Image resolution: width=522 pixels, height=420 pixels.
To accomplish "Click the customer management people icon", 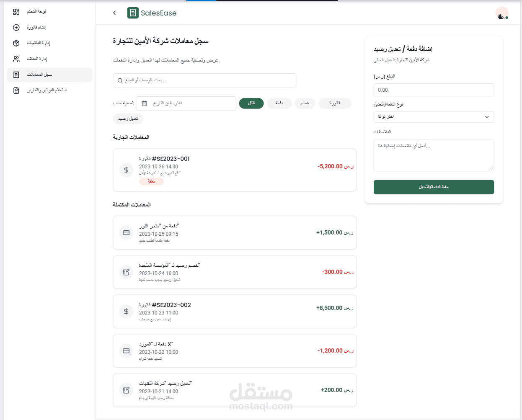I will [x=16, y=59].
